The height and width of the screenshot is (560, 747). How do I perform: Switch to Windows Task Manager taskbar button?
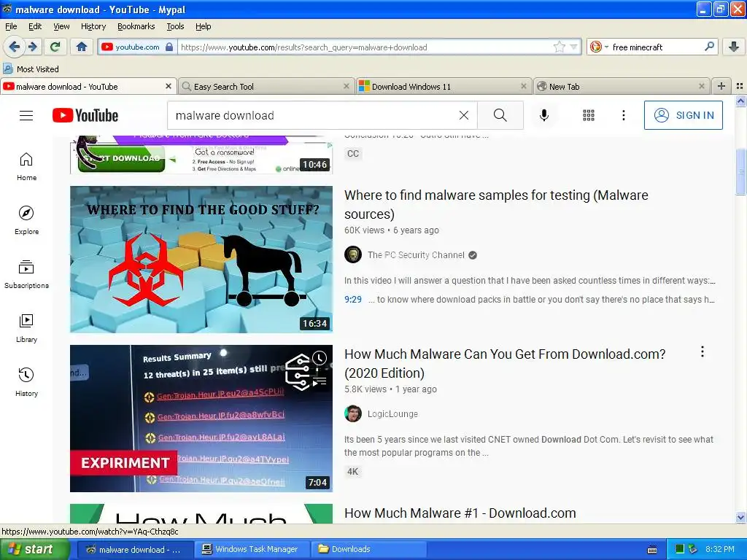pos(251,550)
